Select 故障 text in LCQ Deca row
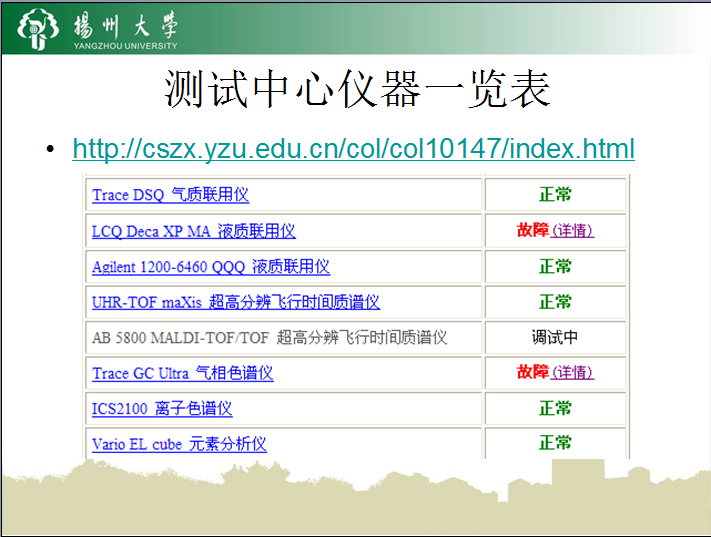 click(533, 230)
